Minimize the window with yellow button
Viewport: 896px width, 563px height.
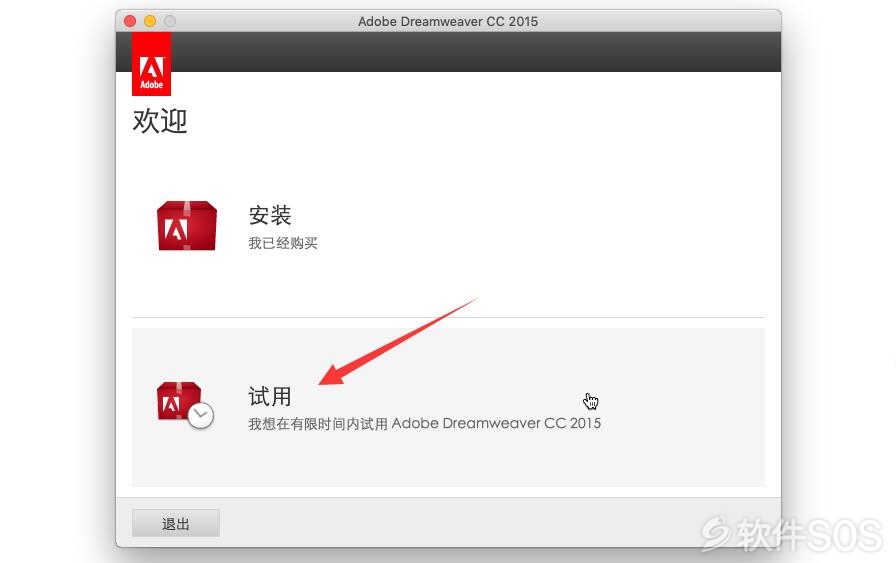[x=150, y=21]
